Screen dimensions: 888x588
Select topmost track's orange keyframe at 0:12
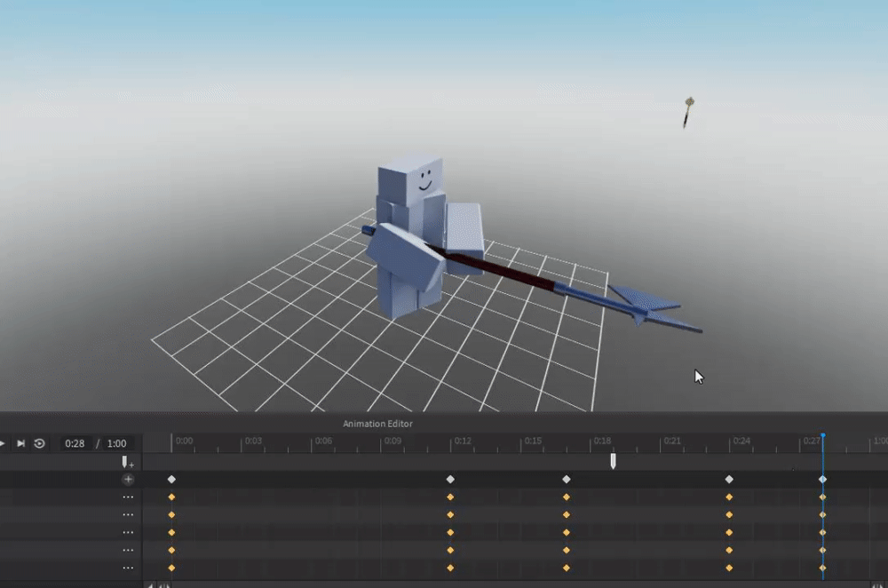coord(450,497)
